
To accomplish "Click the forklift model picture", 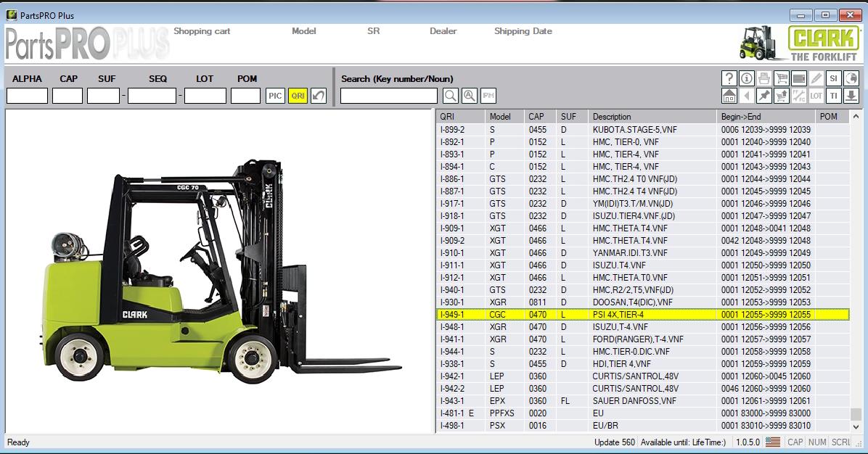I will (x=221, y=271).
